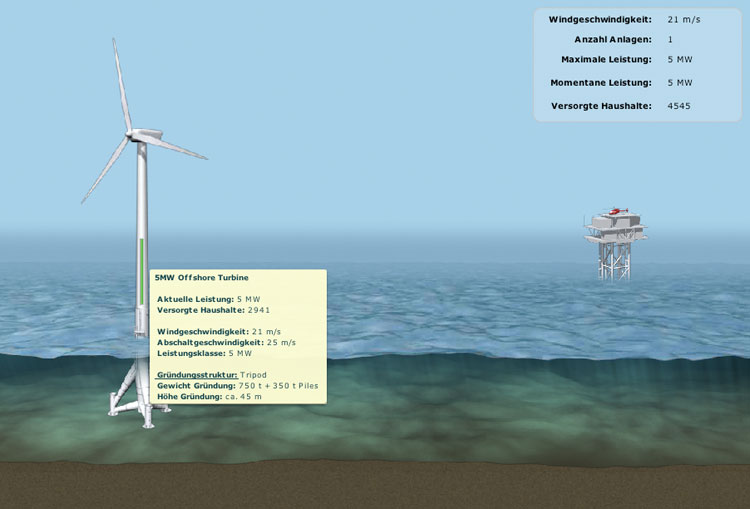Click the red helicopter on the platform
The image size is (750, 509).
(x=618, y=211)
